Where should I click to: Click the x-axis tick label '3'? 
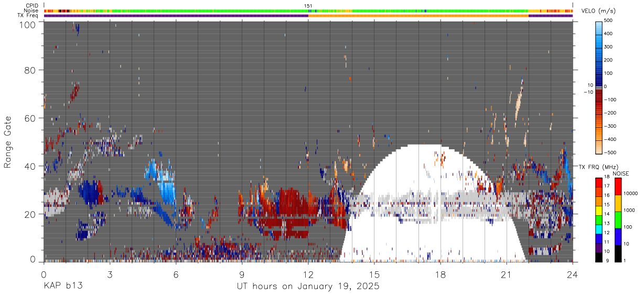point(110,274)
